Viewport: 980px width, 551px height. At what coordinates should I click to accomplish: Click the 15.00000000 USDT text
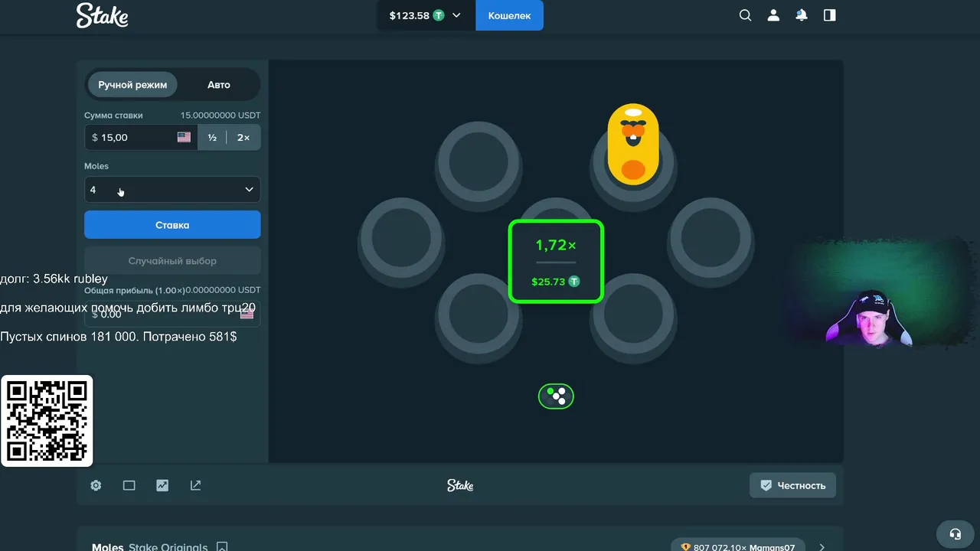click(220, 116)
